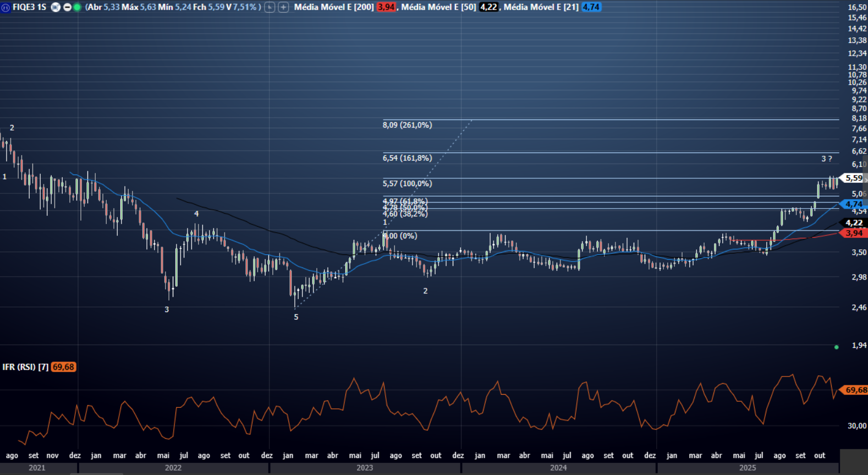
Task: Click the round badge icon after FIQE3 1S
Action: [56, 7]
